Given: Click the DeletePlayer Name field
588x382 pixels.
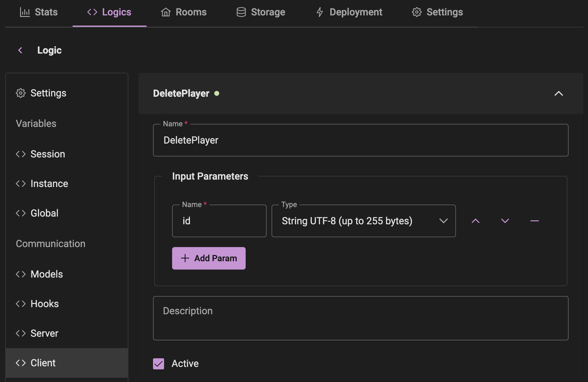Looking at the screenshot, I should [360, 140].
